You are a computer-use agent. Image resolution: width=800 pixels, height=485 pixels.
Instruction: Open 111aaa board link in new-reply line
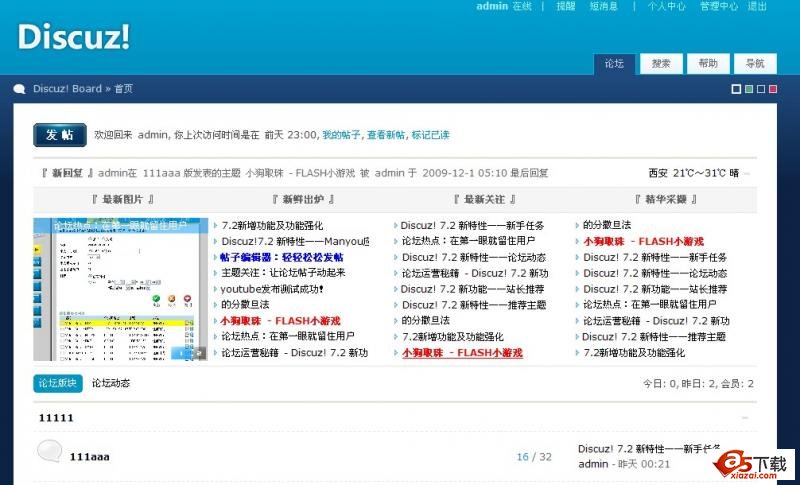click(161, 173)
